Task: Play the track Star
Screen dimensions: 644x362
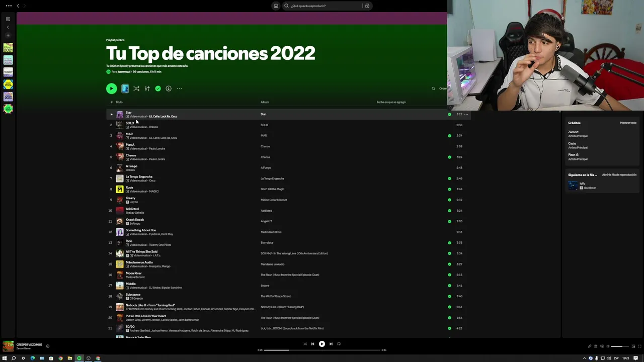Action: point(112,114)
